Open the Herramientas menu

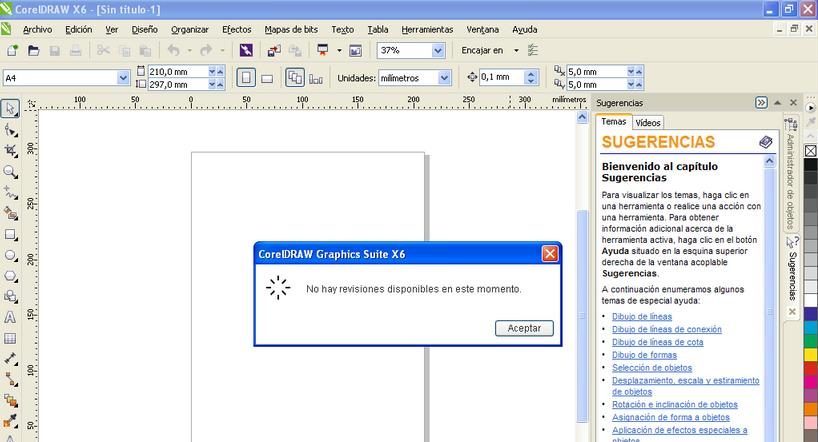pos(427,30)
